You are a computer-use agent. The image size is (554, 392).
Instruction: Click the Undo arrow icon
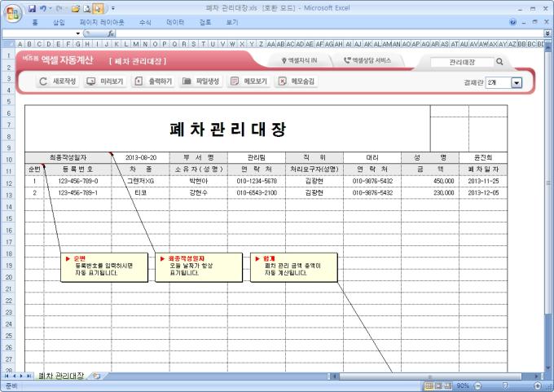click(42, 8)
